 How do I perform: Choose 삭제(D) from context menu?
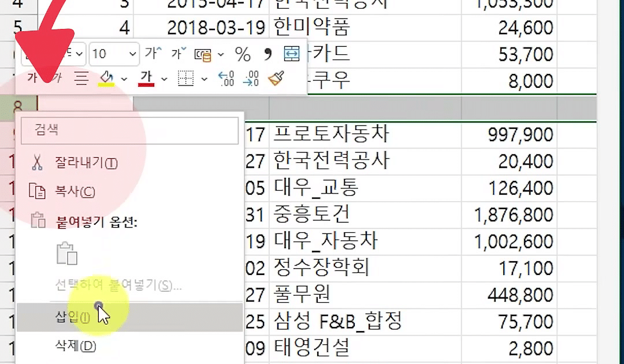coord(129,346)
